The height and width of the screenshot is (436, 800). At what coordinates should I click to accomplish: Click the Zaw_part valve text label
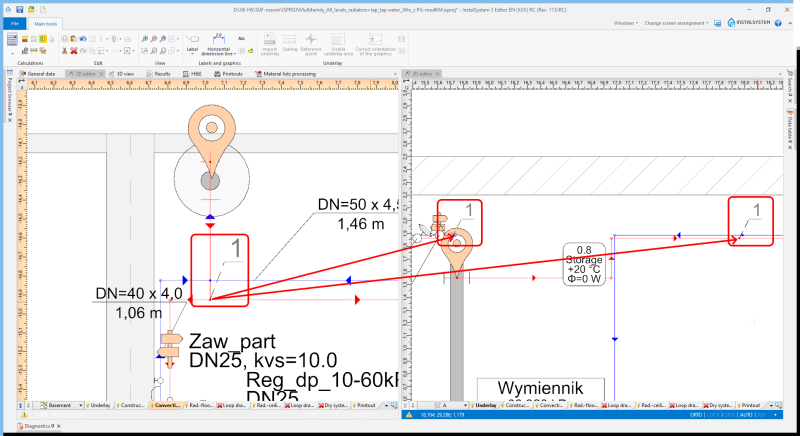(232, 341)
